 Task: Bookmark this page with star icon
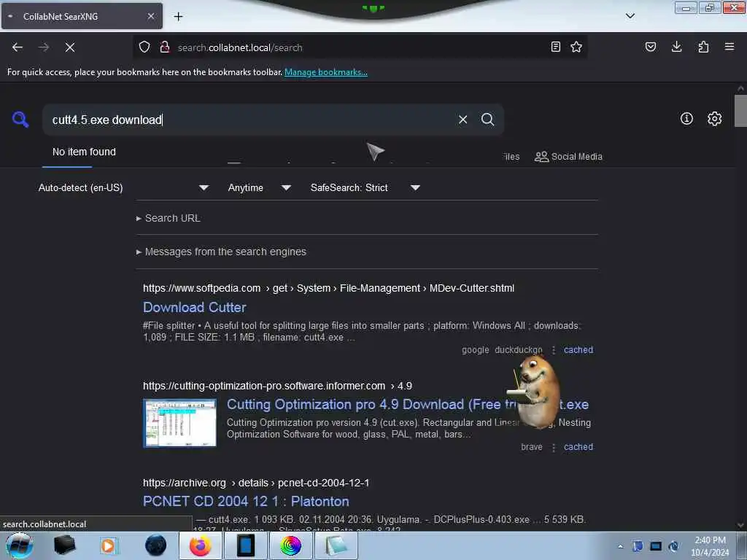tap(576, 47)
